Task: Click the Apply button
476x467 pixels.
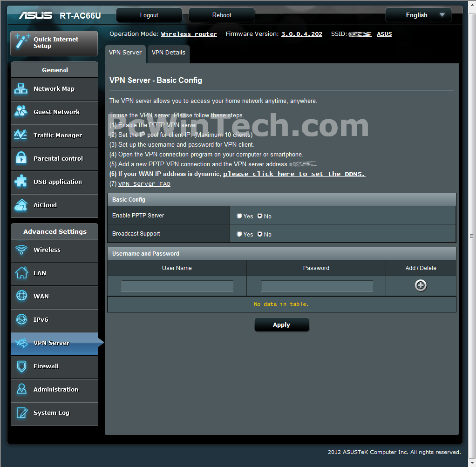Action: (x=282, y=325)
